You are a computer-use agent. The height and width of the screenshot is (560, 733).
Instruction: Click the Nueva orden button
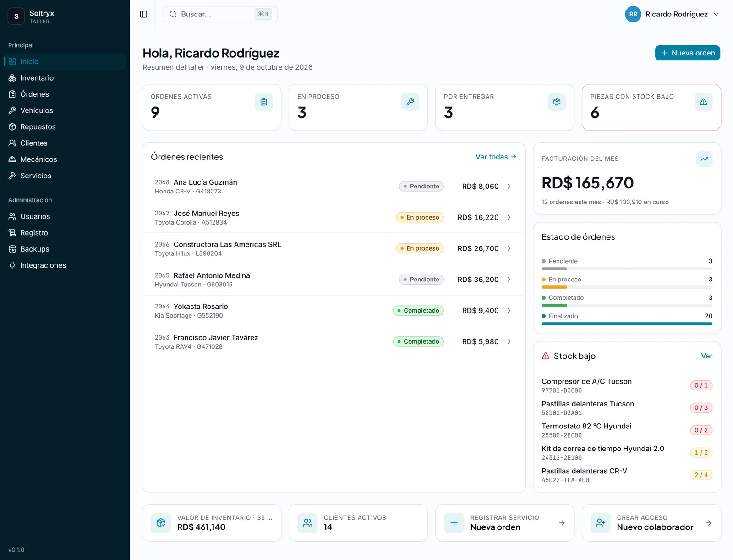tap(687, 53)
